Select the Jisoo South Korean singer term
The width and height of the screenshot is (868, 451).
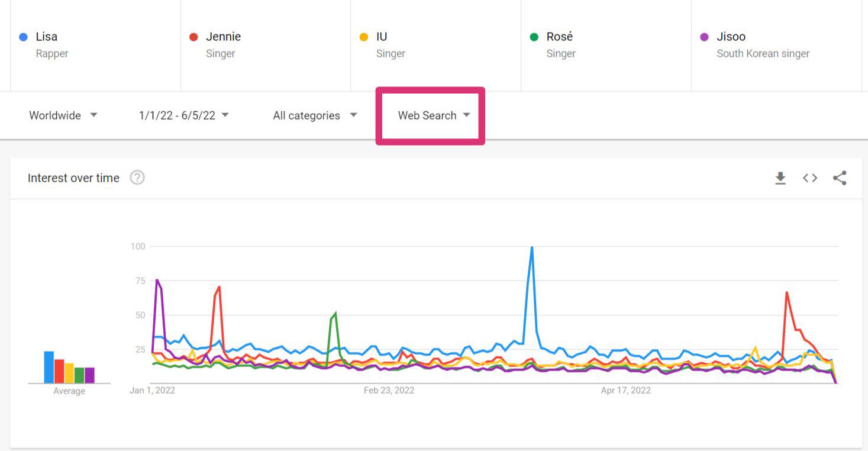point(776,45)
